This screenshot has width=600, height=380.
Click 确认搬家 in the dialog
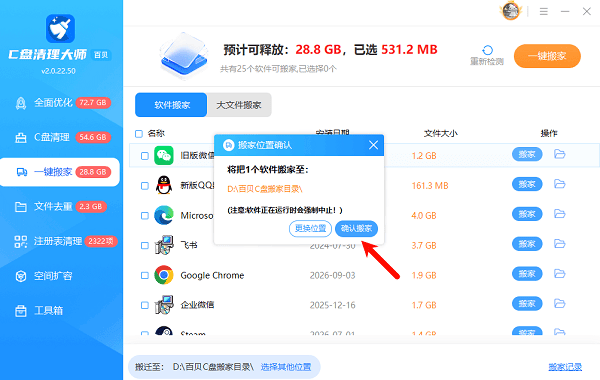click(x=356, y=228)
